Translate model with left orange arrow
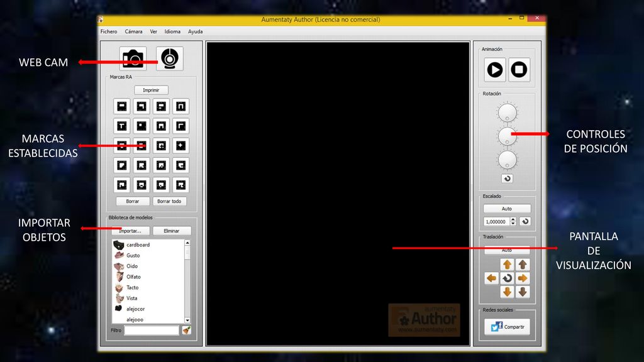 click(x=491, y=278)
